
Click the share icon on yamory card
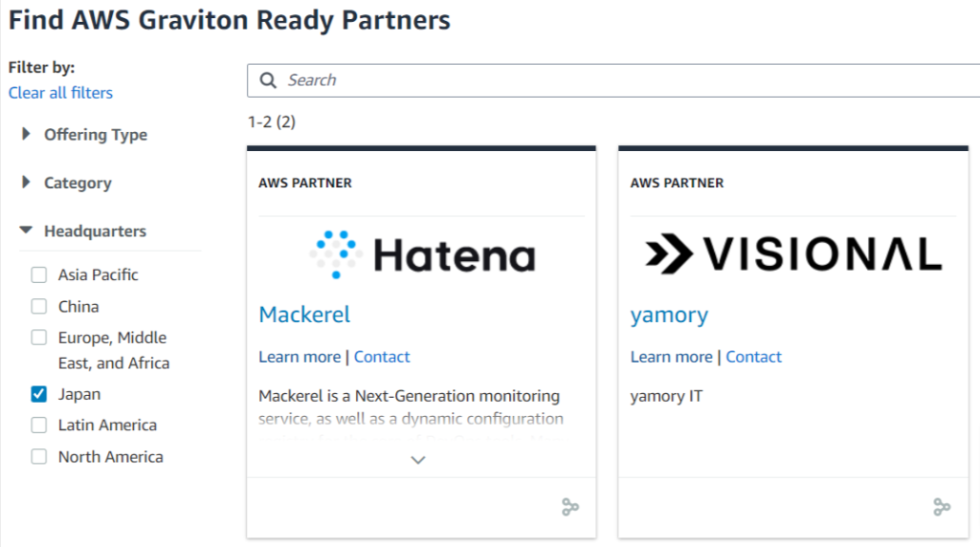(x=942, y=507)
